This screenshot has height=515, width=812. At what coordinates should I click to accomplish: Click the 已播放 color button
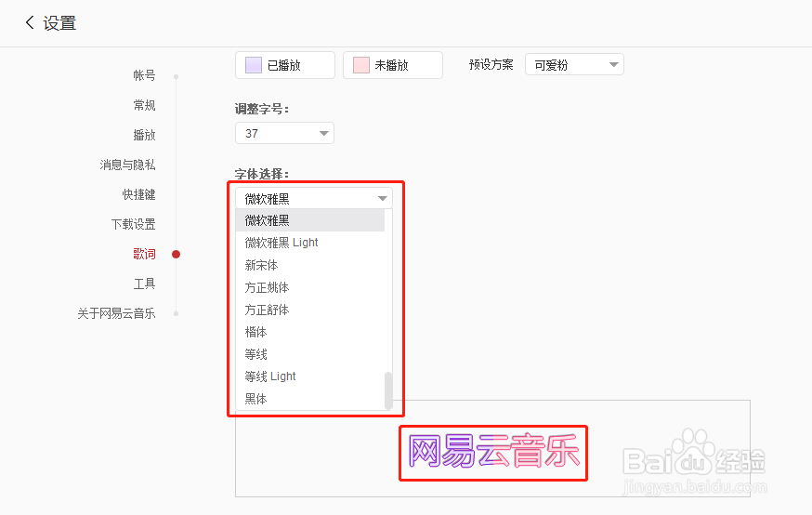pos(285,65)
